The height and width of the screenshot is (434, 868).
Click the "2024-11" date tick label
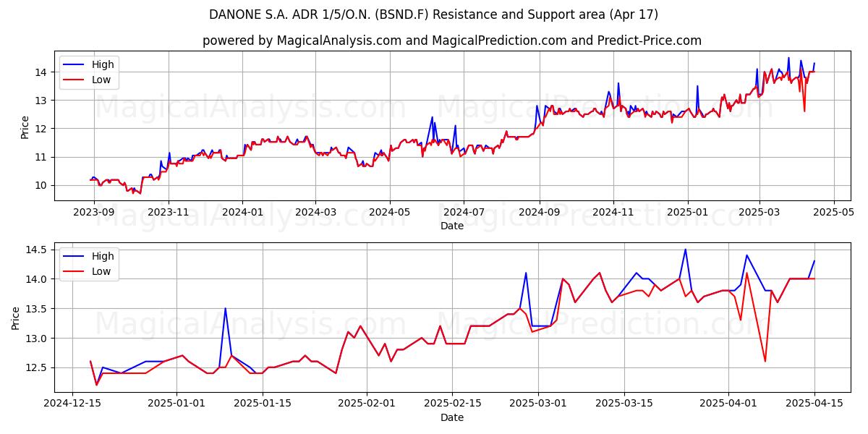[613, 212]
